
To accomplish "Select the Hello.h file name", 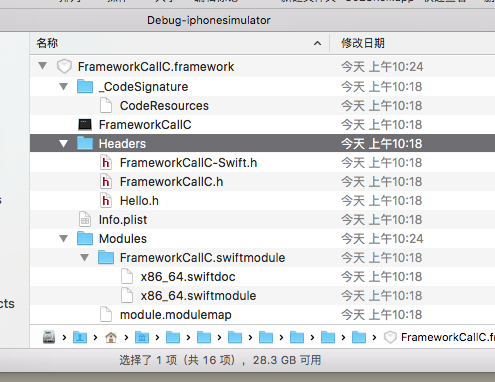I will click(139, 201).
